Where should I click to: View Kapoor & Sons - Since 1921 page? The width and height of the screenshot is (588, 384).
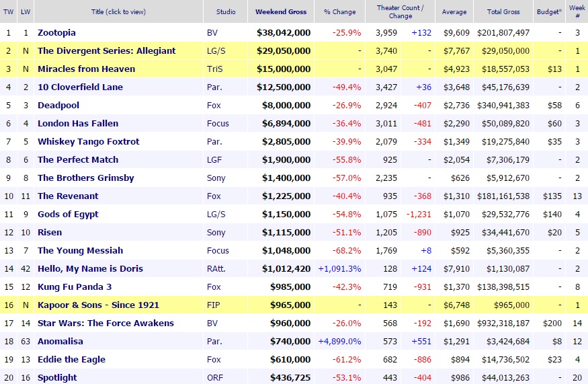tap(98, 305)
